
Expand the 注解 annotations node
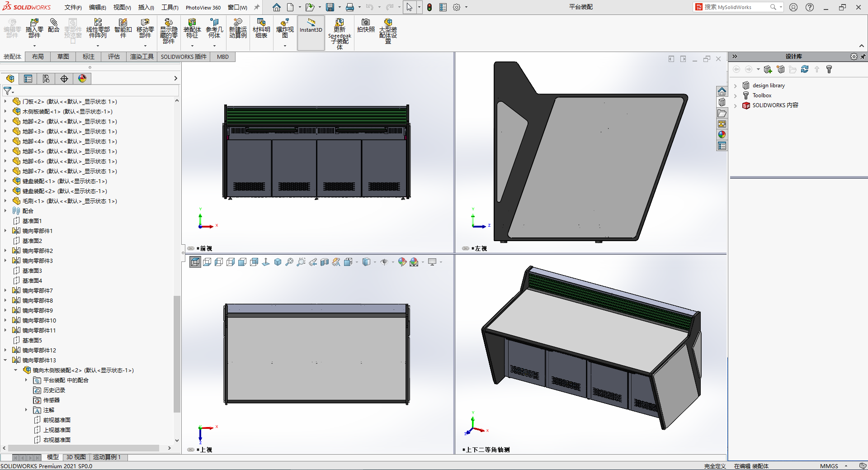pos(26,410)
